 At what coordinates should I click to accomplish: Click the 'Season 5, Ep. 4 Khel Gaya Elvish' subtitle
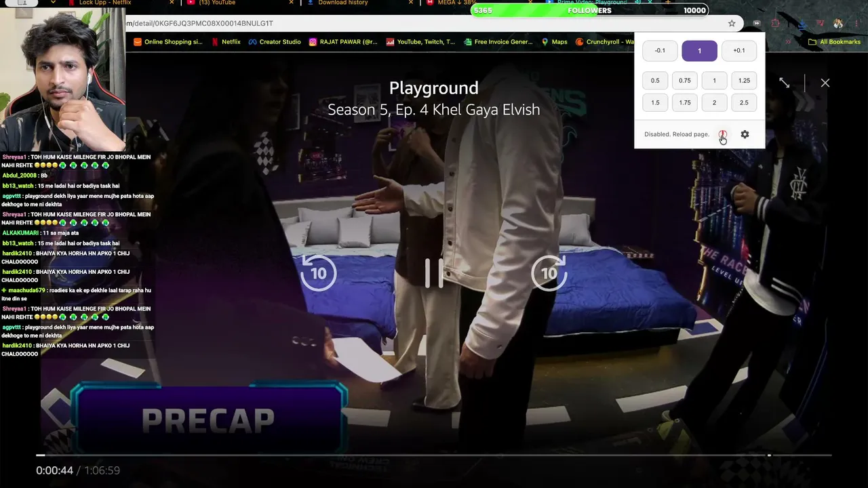coord(434,110)
